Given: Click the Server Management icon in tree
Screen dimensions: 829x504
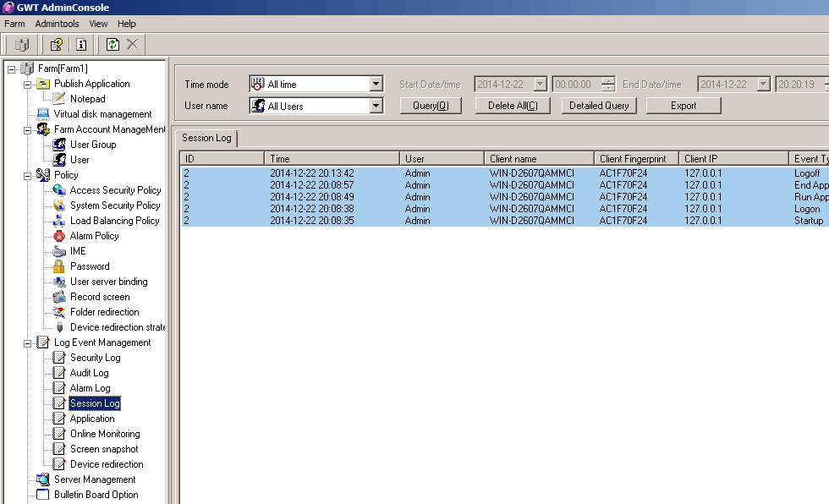Looking at the screenshot, I should click(x=43, y=479).
